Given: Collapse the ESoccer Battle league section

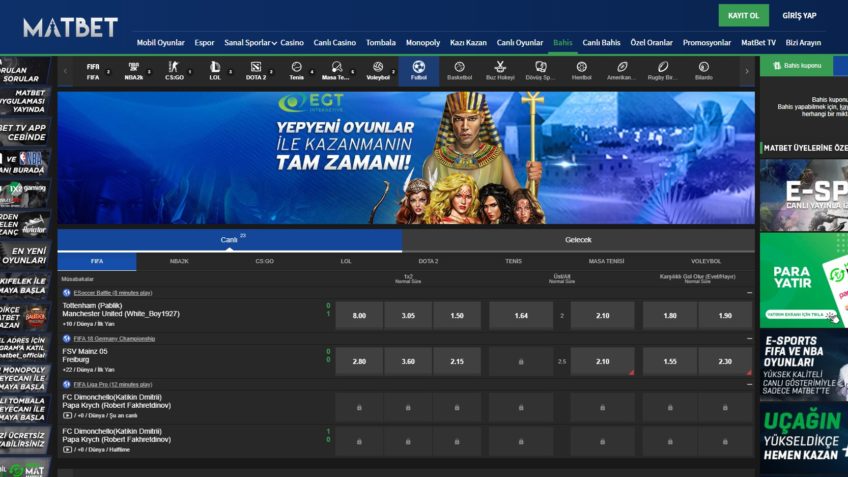Looking at the screenshot, I should click(x=749, y=293).
